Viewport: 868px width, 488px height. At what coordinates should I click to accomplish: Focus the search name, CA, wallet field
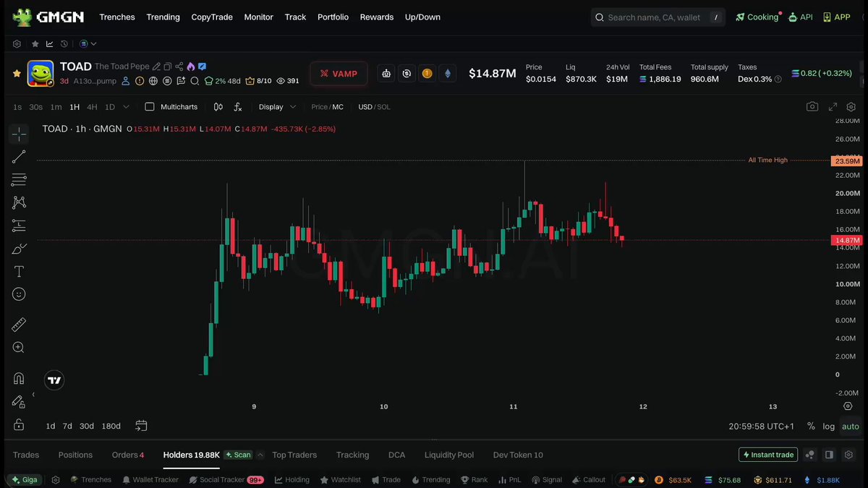pos(658,17)
